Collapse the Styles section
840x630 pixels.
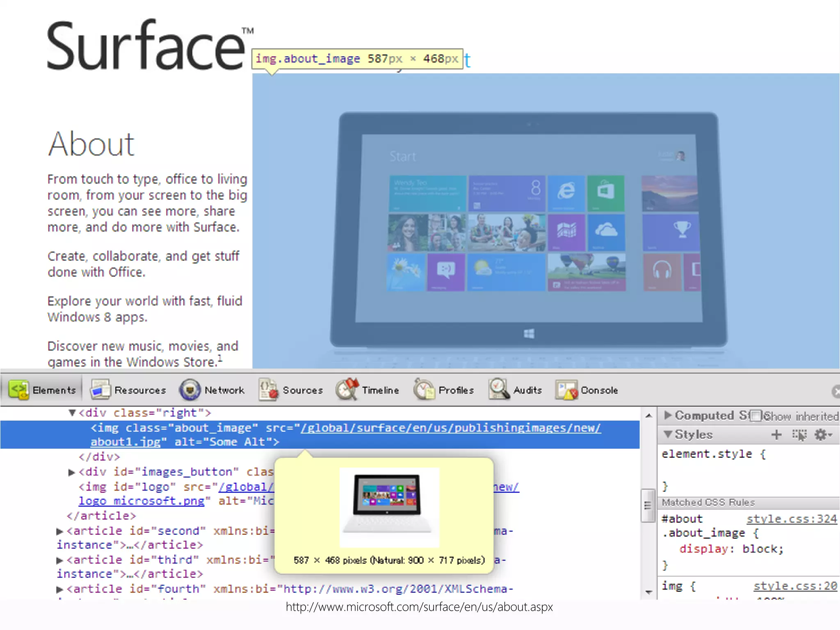[x=668, y=434]
